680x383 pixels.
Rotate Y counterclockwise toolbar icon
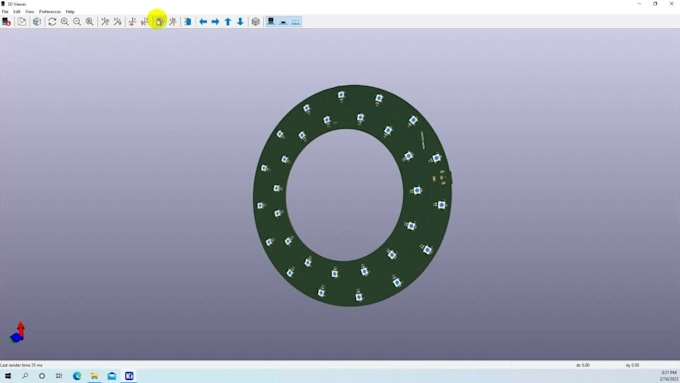pos(144,22)
